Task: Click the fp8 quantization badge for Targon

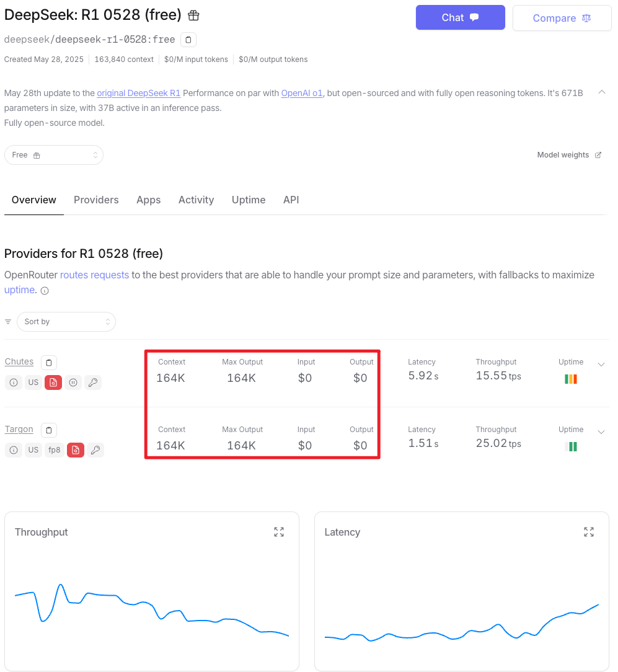Action: 55,450
